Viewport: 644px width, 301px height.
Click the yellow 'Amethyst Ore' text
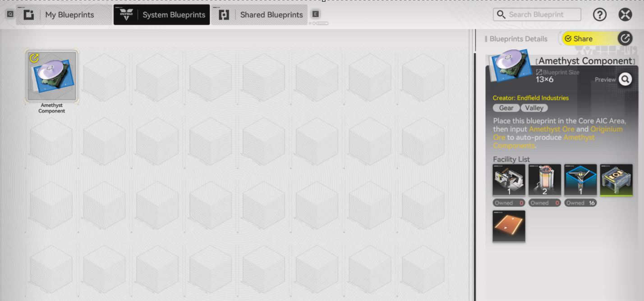pyautogui.click(x=552, y=129)
